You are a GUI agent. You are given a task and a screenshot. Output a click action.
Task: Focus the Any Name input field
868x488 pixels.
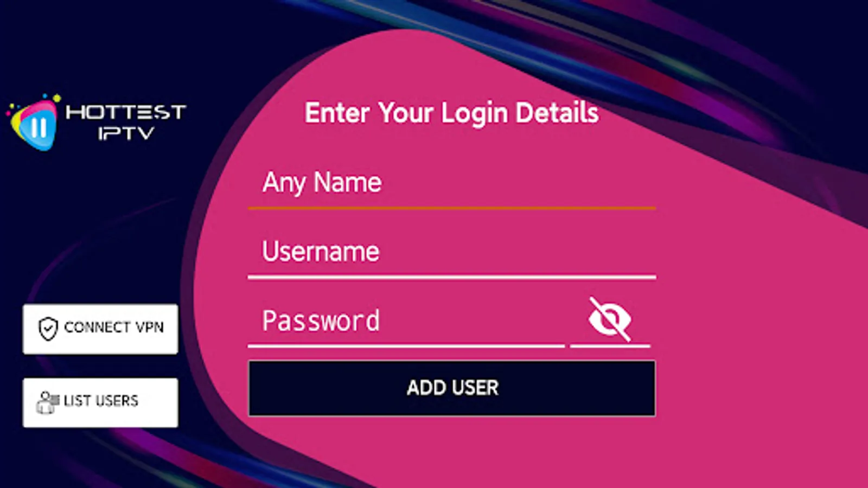click(452, 183)
